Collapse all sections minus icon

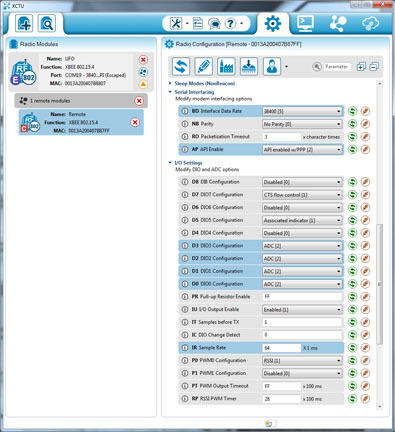[374, 67]
